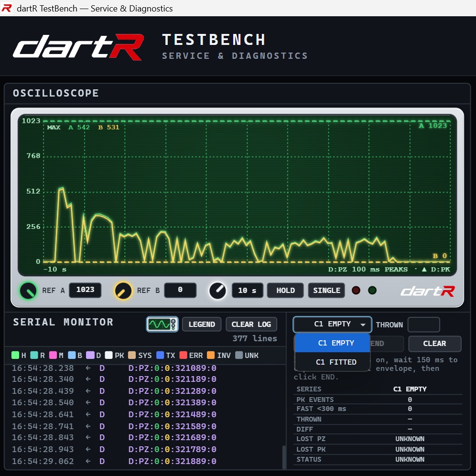Open the C1 EMPTY series dropdown
This screenshot has width=476, height=476.
(332, 324)
